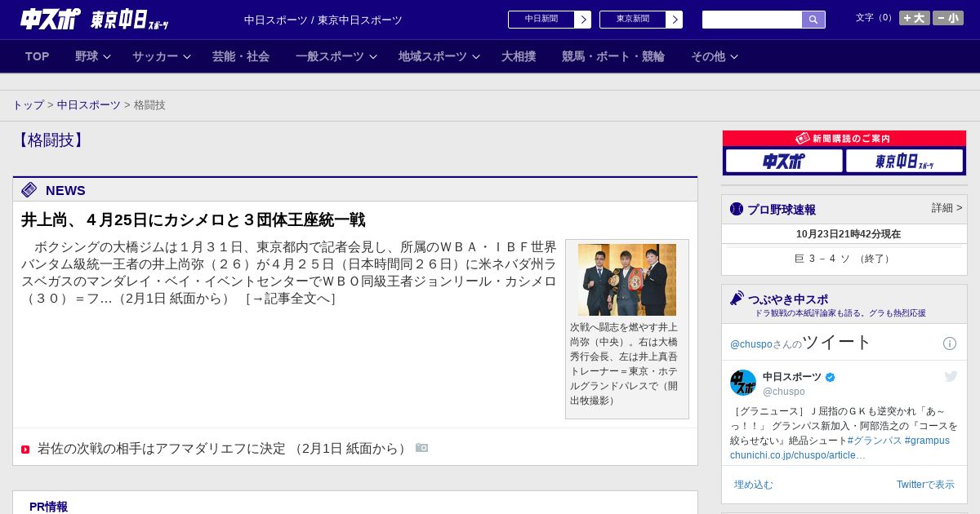Click the 新聞購読のご案内 banner heading
The image size is (980, 514).
click(844, 139)
